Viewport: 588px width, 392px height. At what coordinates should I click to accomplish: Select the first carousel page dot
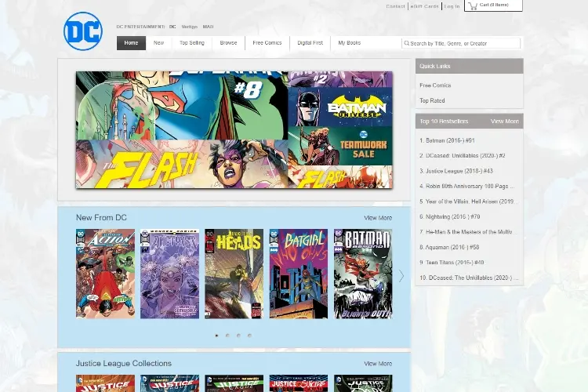[x=216, y=336]
